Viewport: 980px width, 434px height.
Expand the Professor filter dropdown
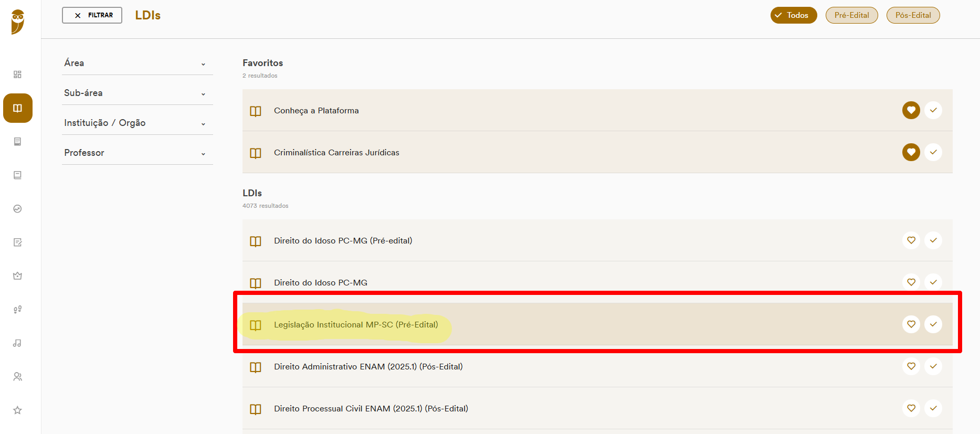tap(138, 153)
